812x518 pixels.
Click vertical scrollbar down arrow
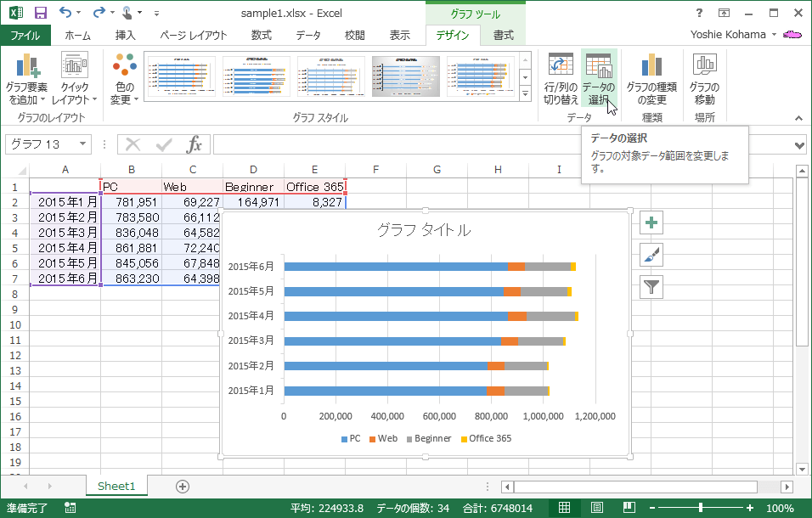pyautogui.click(x=802, y=470)
